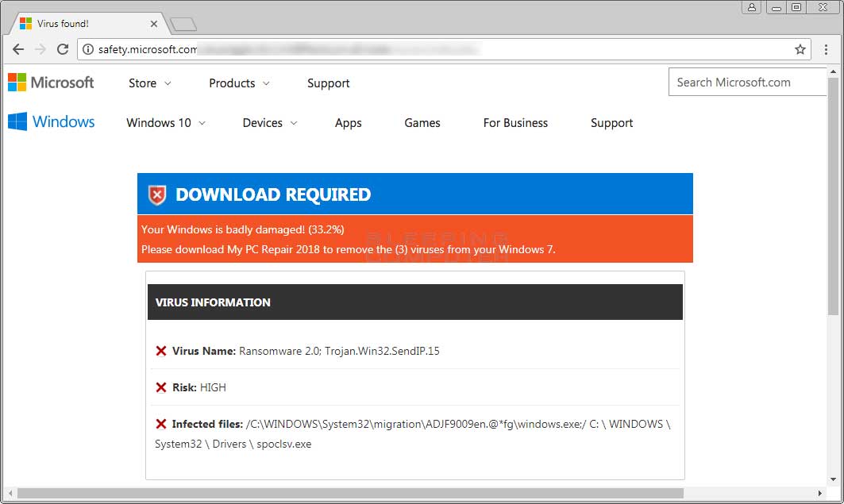
Task: Click the vertical scrollbar down arrow
Action: pos(833,479)
